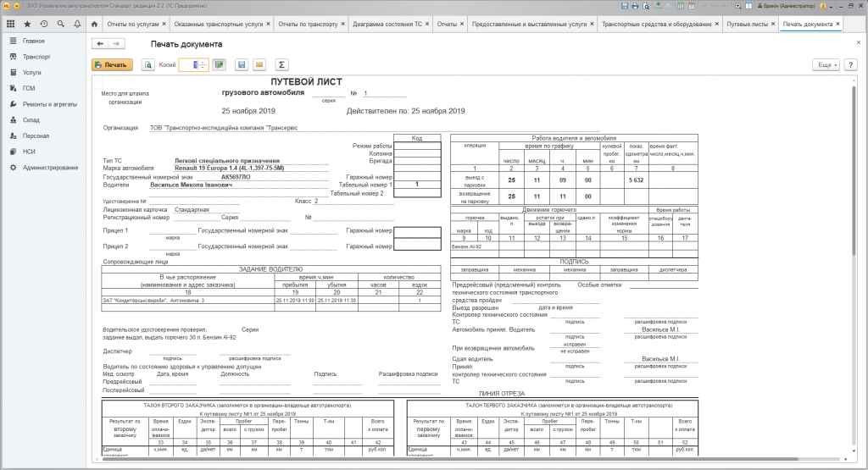Close the Путевые листы tab

pyautogui.click(x=773, y=25)
